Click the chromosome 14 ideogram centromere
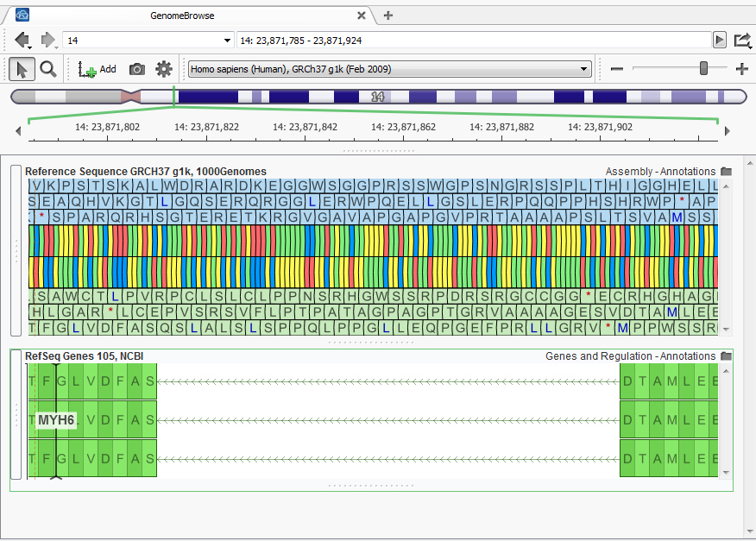 tap(131, 97)
